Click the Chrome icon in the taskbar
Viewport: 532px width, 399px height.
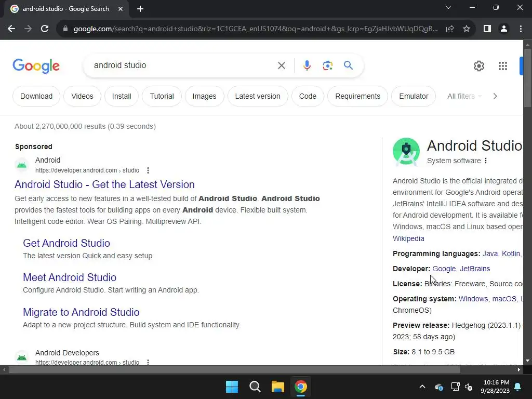301,387
